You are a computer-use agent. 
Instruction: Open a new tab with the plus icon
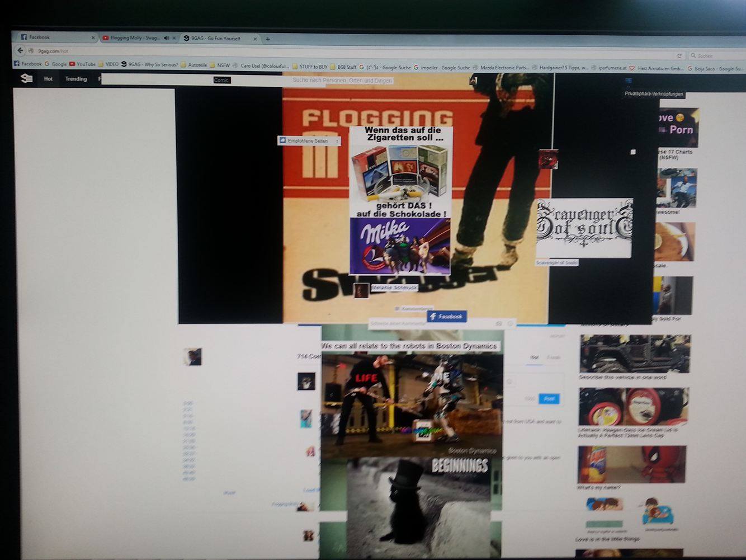click(x=268, y=39)
